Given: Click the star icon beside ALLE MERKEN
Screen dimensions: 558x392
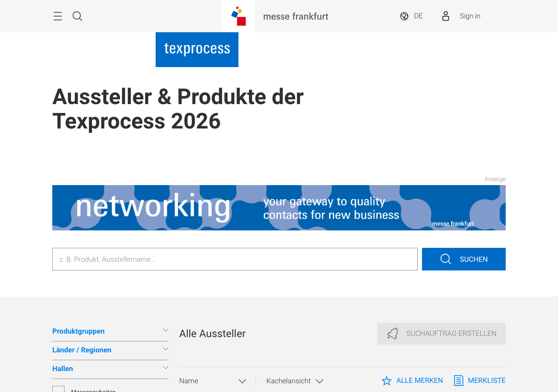Looking at the screenshot, I should coord(385,380).
